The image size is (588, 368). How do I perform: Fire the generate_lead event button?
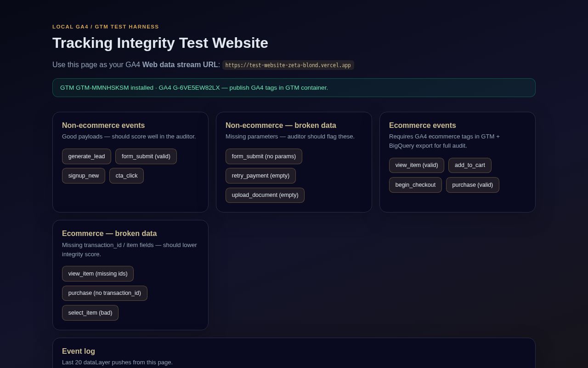coord(86,156)
